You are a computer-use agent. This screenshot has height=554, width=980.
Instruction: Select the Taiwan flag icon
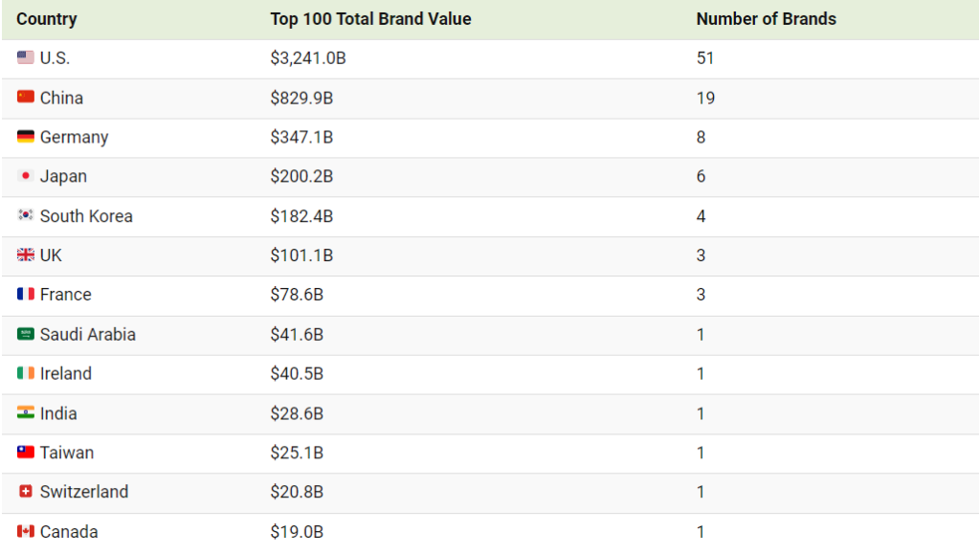pos(26,452)
